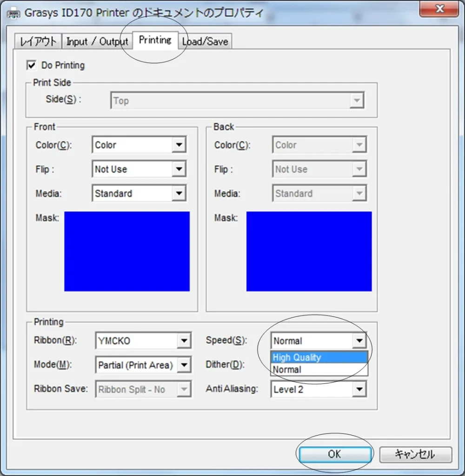
Task: Select the Printing tab
Action: click(x=155, y=40)
